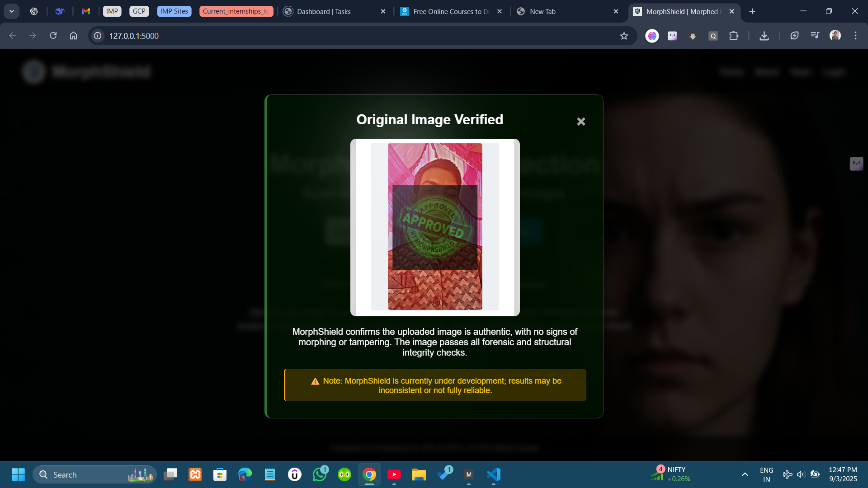Reload the current page

tap(53, 36)
